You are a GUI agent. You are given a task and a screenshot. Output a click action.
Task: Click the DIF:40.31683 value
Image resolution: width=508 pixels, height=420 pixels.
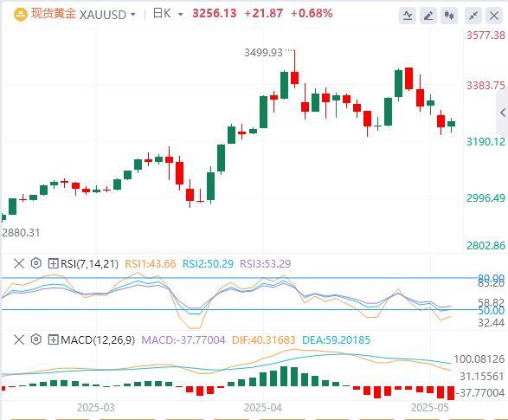(x=264, y=340)
